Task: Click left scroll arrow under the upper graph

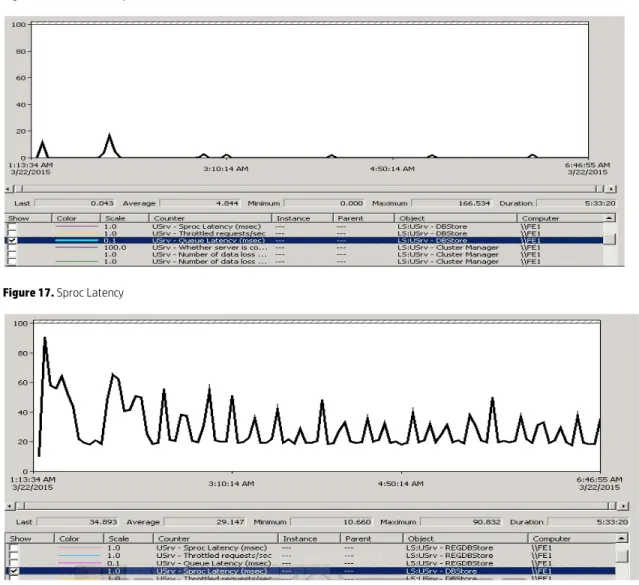Action: pos(8,189)
